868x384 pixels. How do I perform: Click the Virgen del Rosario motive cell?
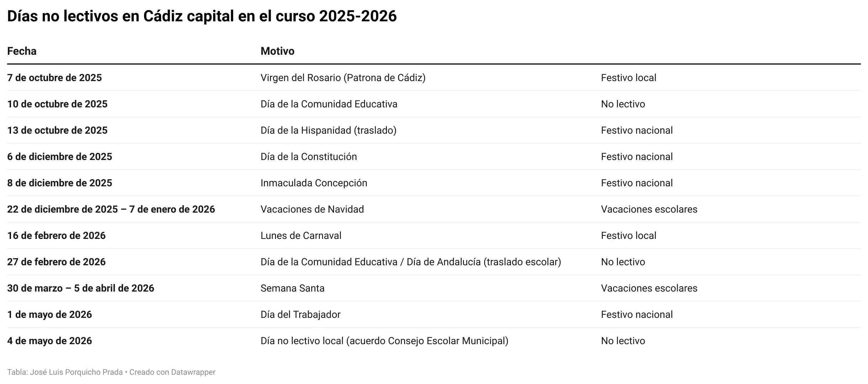tap(343, 78)
